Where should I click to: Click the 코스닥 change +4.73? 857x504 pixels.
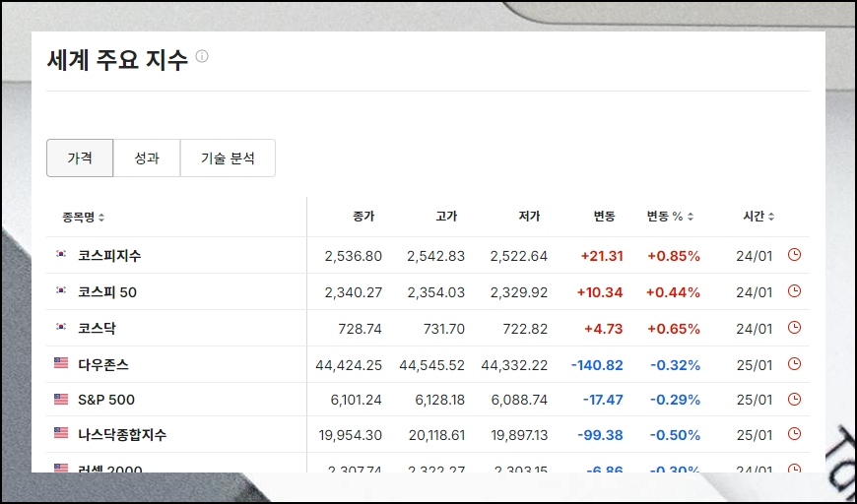click(604, 329)
